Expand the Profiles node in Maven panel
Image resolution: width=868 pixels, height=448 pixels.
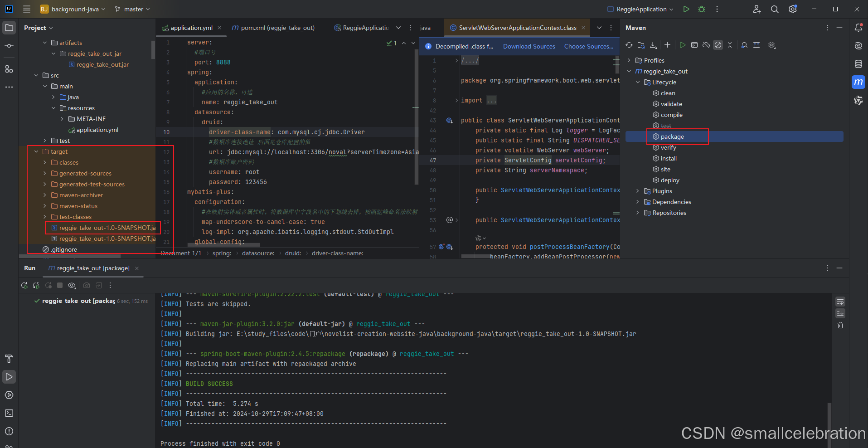pos(629,60)
